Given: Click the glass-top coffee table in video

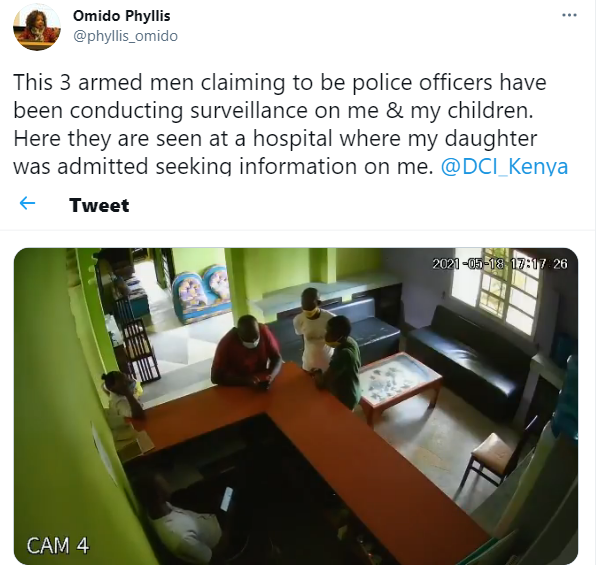Looking at the screenshot, I should click(400, 382).
